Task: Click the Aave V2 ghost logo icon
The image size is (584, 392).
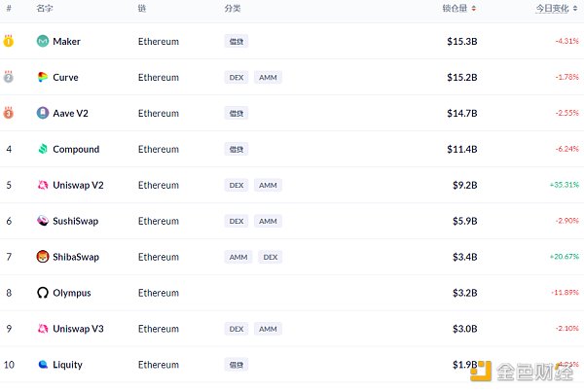Action: coord(43,113)
